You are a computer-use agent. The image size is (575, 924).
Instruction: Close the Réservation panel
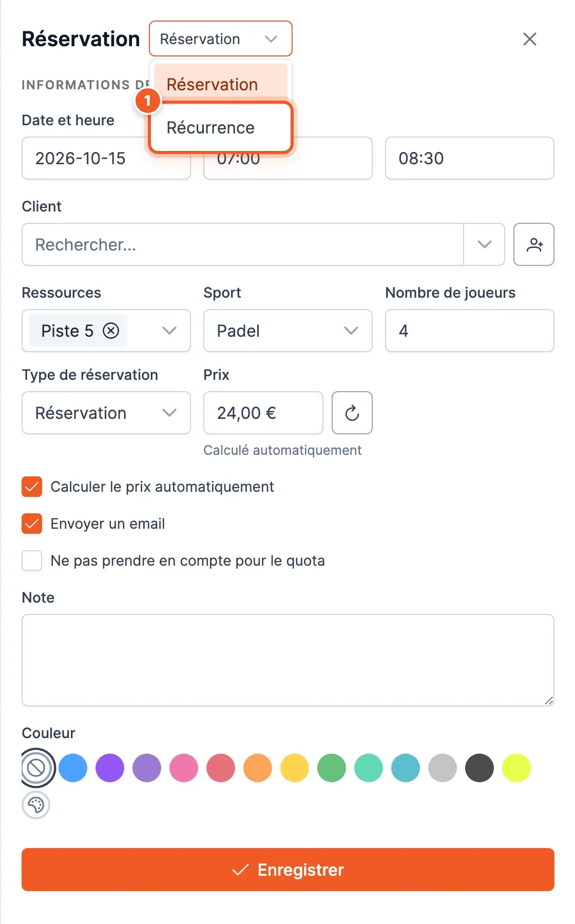point(530,39)
